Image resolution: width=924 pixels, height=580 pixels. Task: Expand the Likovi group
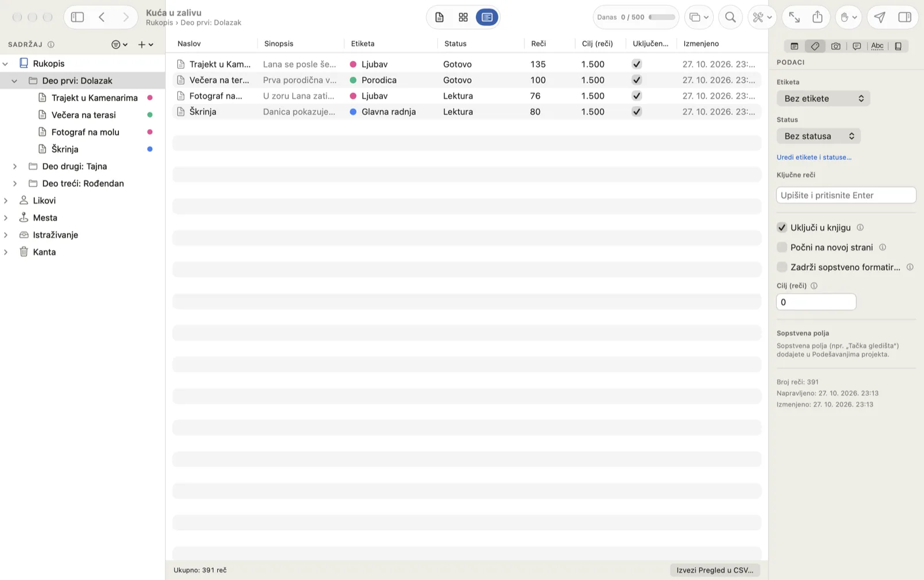[6, 201]
